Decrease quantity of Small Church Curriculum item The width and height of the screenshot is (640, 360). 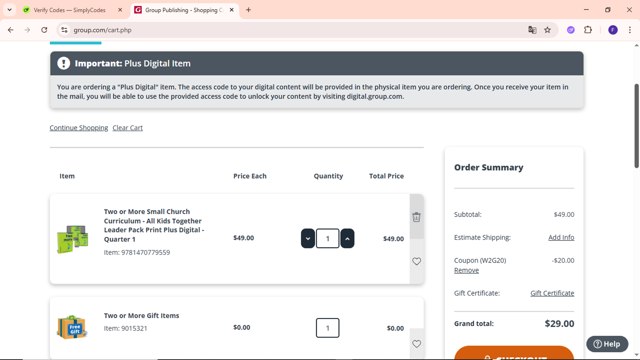click(x=308, y=238)
